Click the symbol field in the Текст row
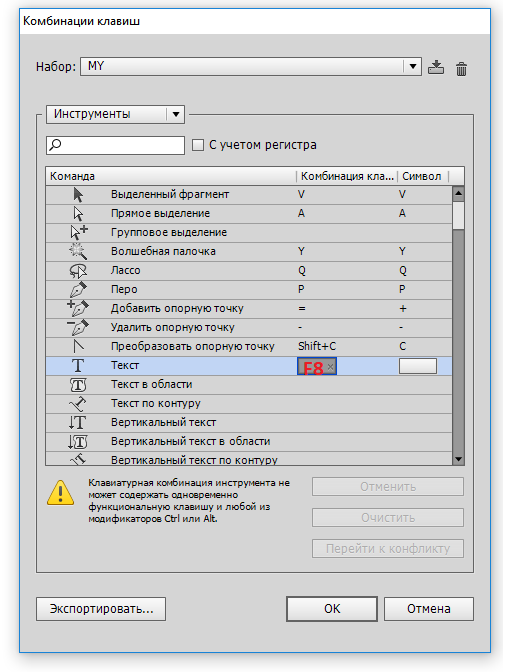Image resolution: width=513 pixels, height=672 pixels. click(418, 366)
